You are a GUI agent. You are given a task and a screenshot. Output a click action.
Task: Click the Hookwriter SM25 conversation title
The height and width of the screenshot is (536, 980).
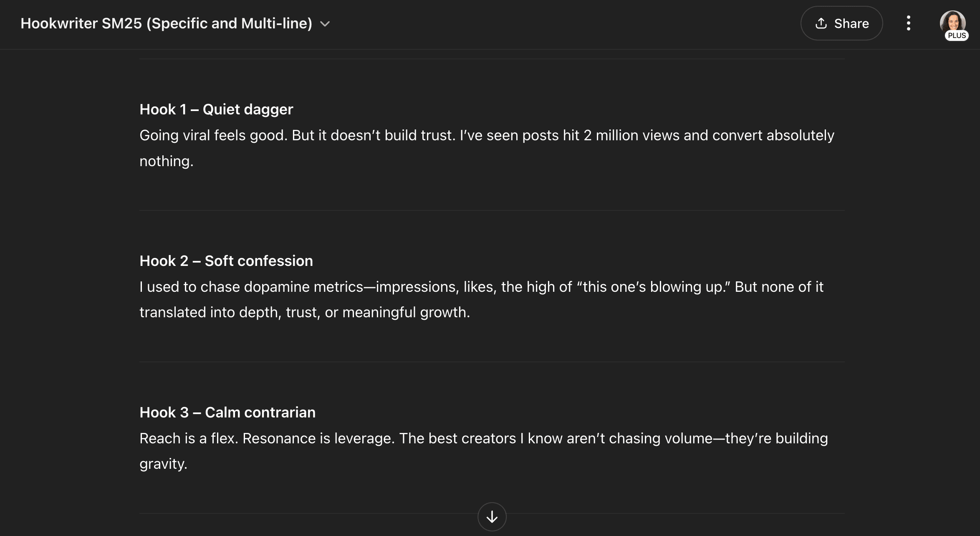[x=167, y=23]
